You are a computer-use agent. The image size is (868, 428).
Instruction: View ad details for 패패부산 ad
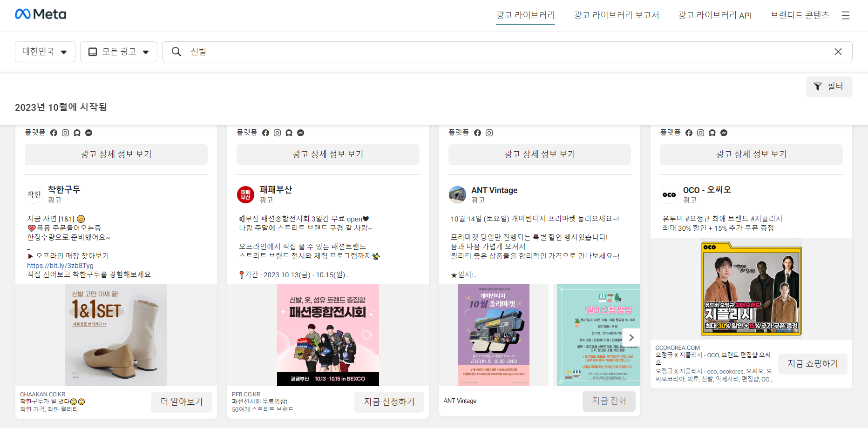tap(328, 154)
